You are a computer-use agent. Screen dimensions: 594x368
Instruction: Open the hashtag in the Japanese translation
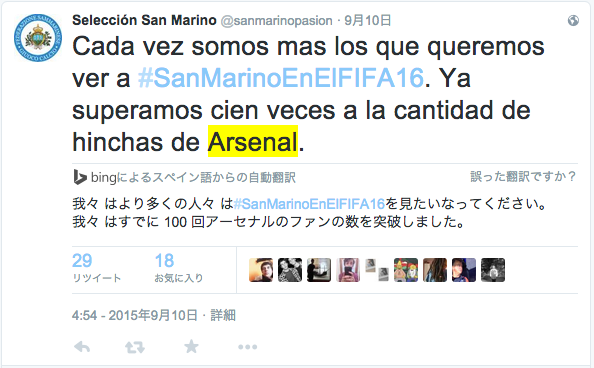pyautogui.click(x=309, y=204)
